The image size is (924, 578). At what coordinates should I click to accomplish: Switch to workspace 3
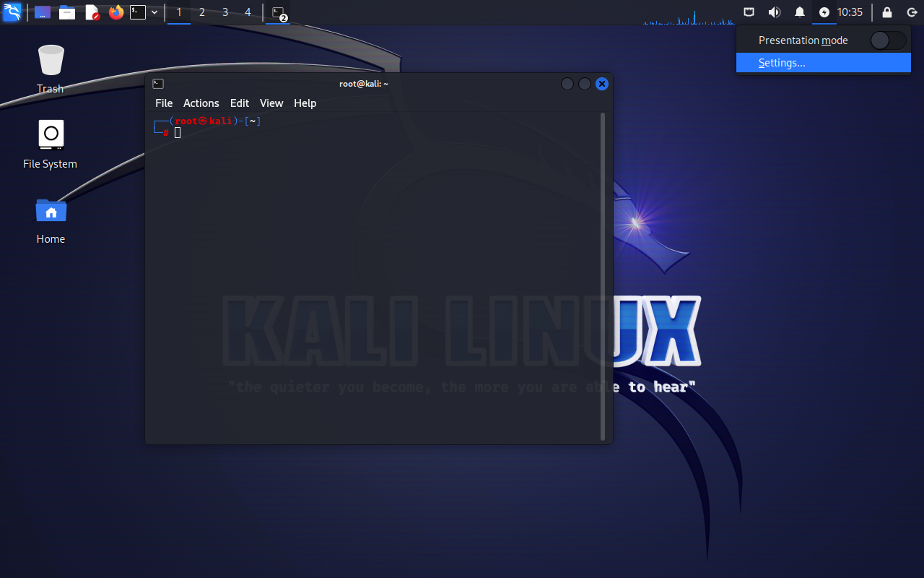225,12
